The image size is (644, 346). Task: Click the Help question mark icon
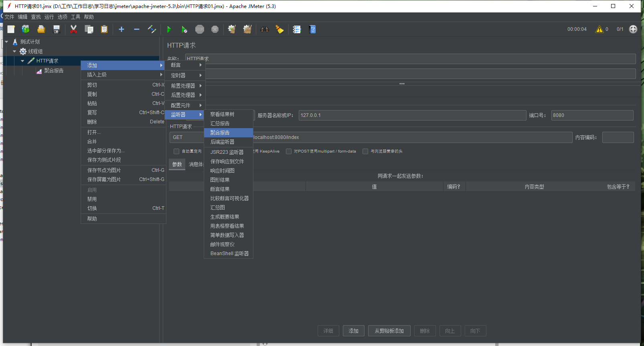[x=312, y=29]
